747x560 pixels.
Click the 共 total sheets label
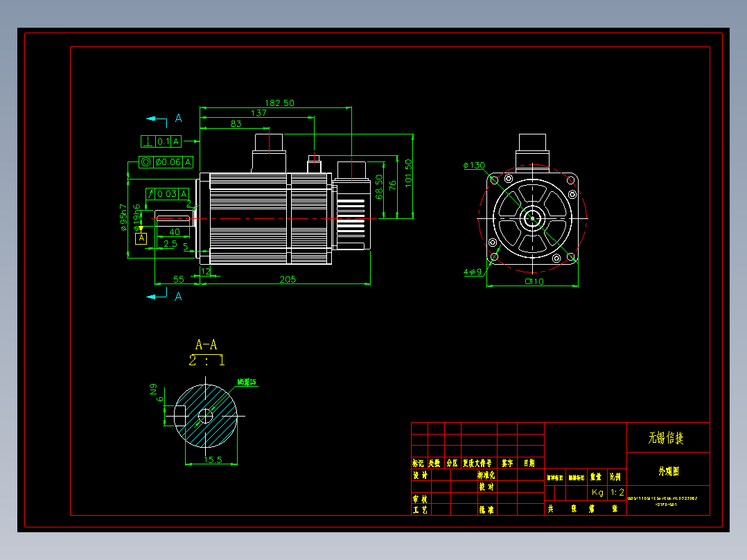(551, 509)
